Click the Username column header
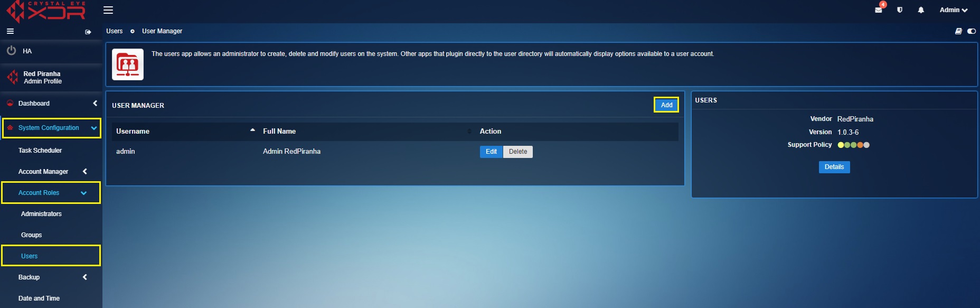Screen dimensions: 980x308 pos(133,131)
